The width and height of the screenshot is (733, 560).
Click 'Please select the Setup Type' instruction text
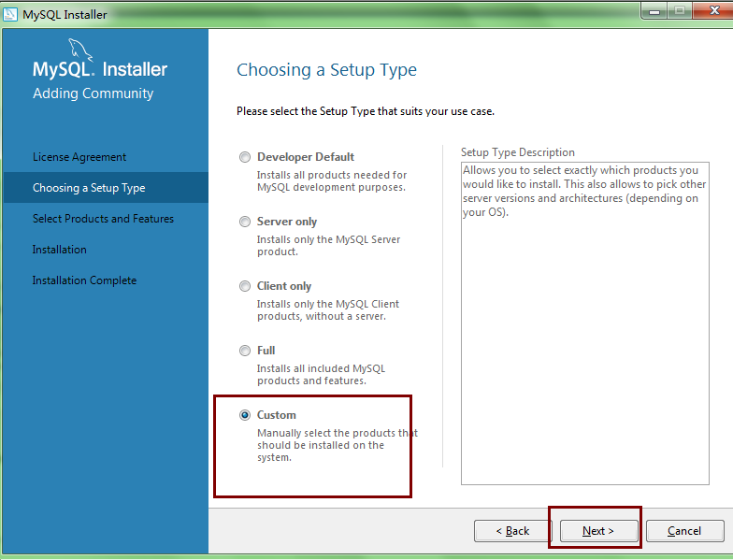366,111
